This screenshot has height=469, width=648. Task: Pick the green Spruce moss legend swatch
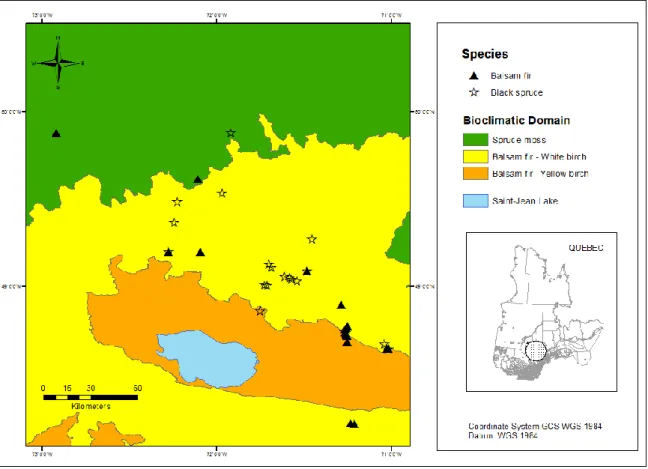[475, 140]
